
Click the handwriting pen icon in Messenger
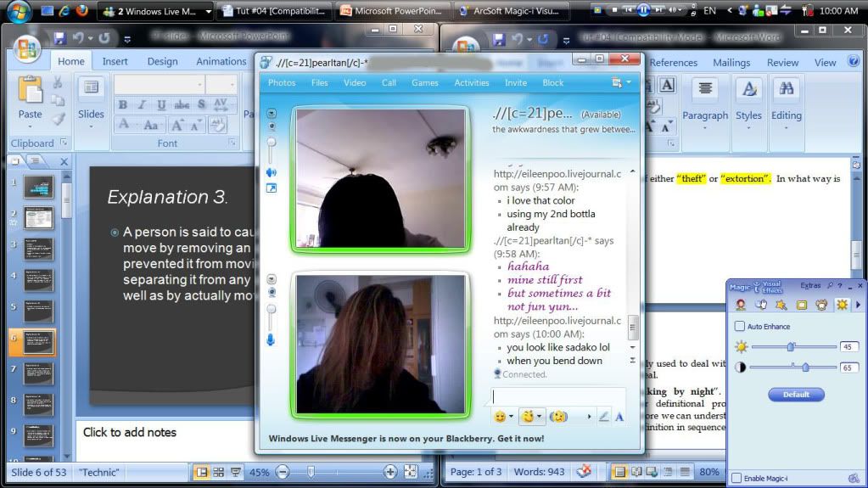point(604,417)
